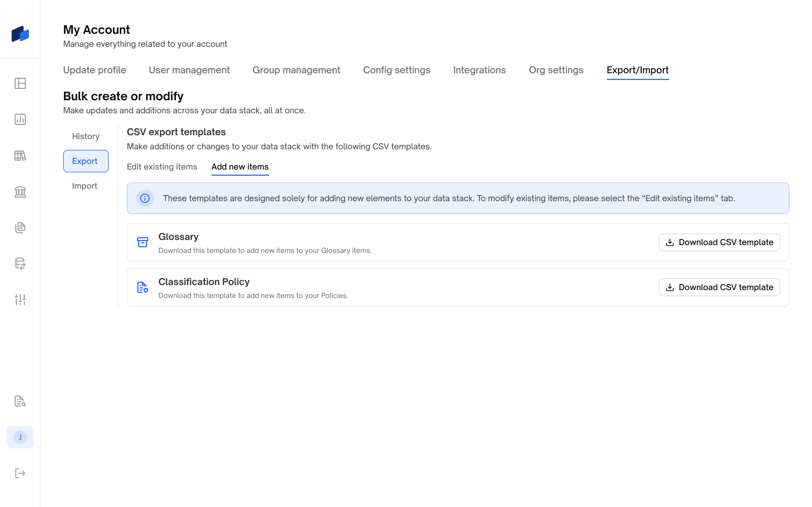Viewport: 812px width, 507px height.
Task: Open History in side menu
Action: (x=86, y=136)
